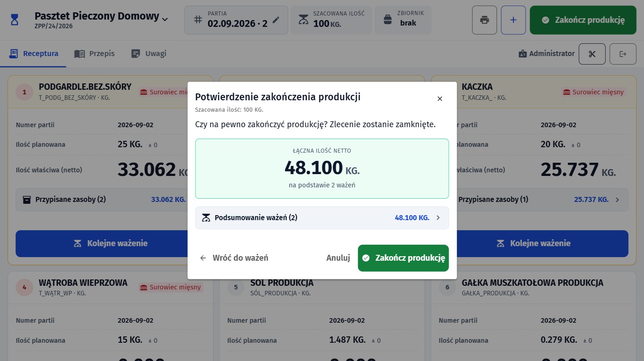Image resolution: width=644 pixels, height=361 pixels.
Task: Click Surowiec mięsny tag on Wątroba wieprzowa
Action: point(171,287)
